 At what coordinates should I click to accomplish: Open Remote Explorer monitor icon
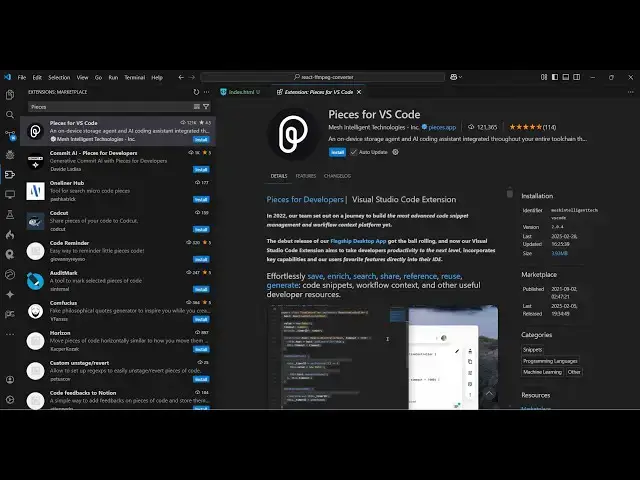tap(10, 194)
